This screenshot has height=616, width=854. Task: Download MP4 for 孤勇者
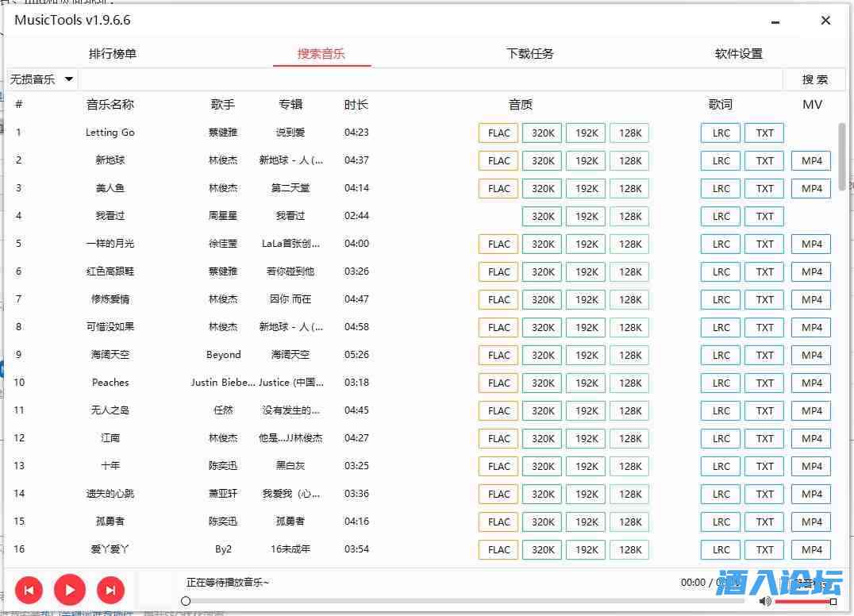(811, 522)
